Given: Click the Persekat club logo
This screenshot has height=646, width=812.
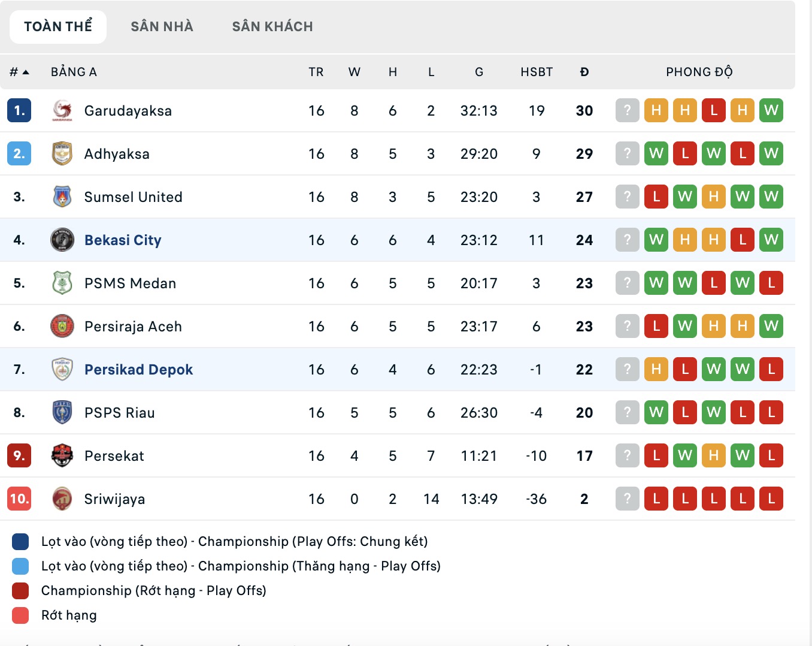Looking at the screenshot, I should point(62,456).
